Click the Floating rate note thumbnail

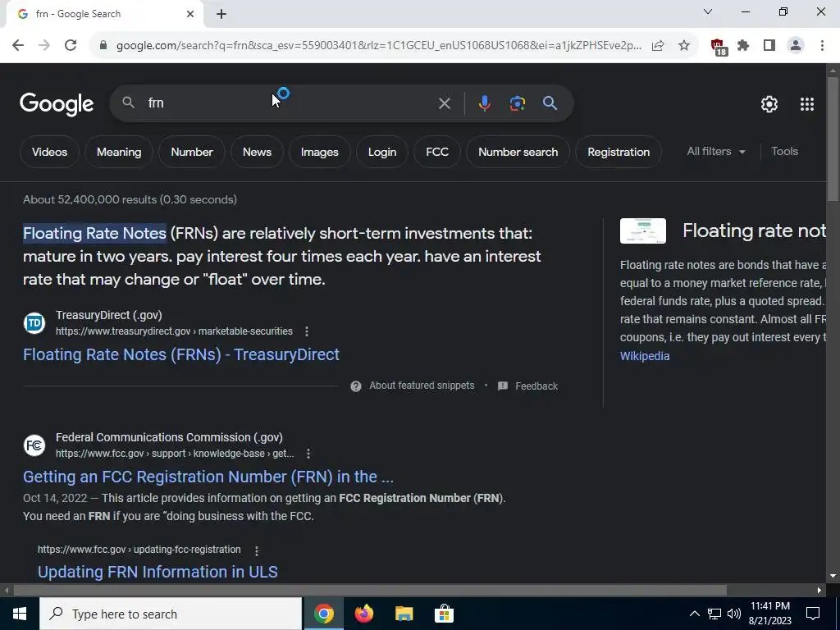point(643,231)
